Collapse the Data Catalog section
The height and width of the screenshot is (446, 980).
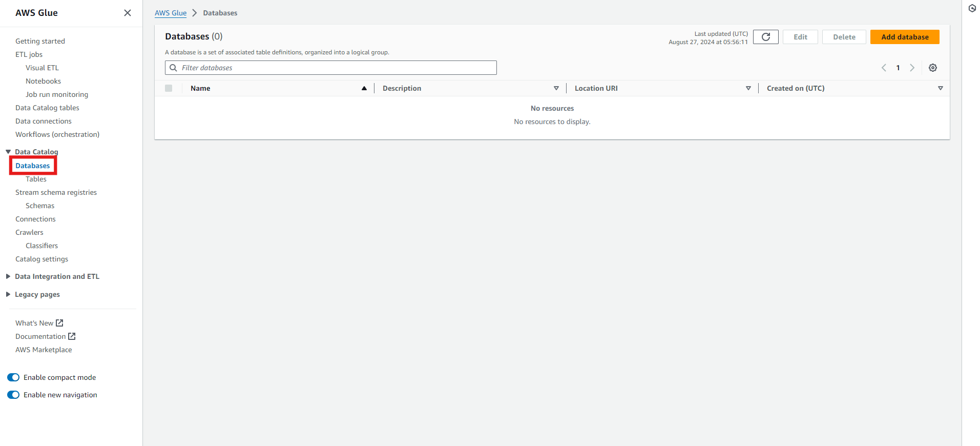[x=8, y=152]
